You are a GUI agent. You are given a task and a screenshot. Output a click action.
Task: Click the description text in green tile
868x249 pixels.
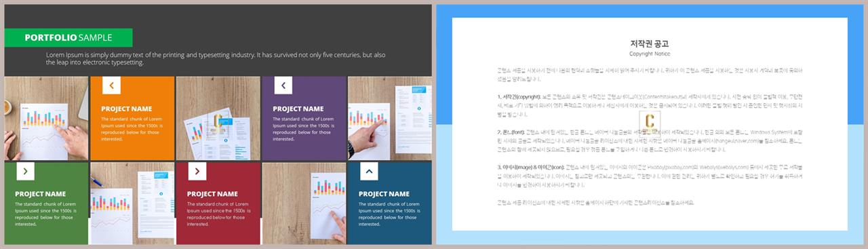pos(45,214)
